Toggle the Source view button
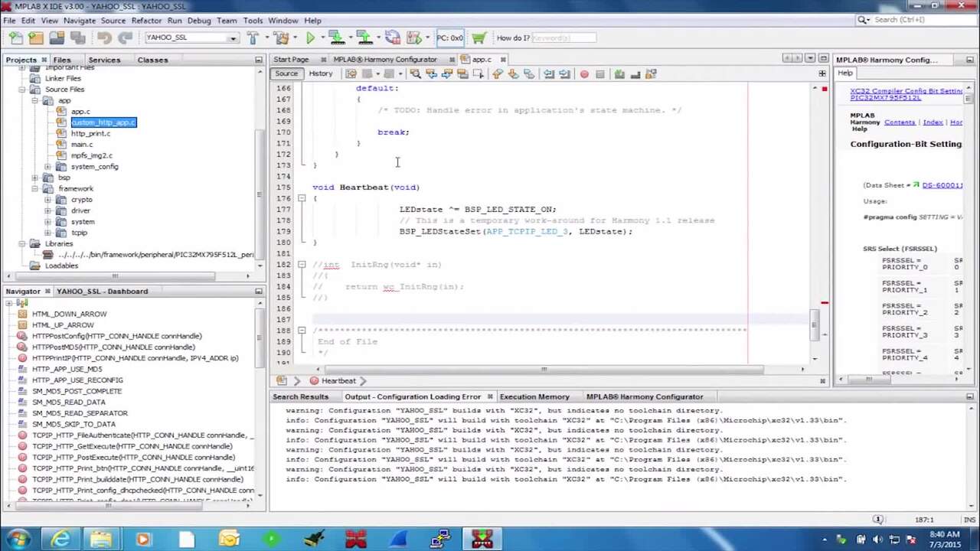The width and height of the screenshot is (980, 551). click(286, 73)
